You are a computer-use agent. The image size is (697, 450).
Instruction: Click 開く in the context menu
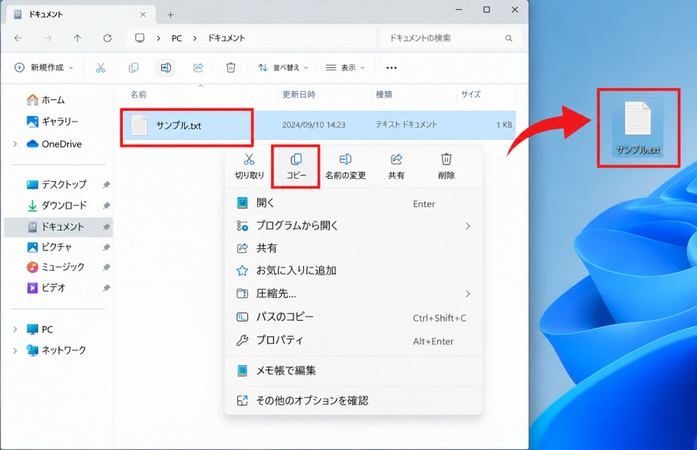click(x=353, y=203)
